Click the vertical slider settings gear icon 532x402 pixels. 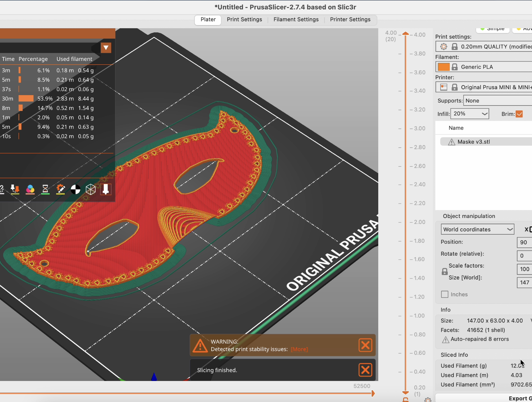click(x=428, y=400)
